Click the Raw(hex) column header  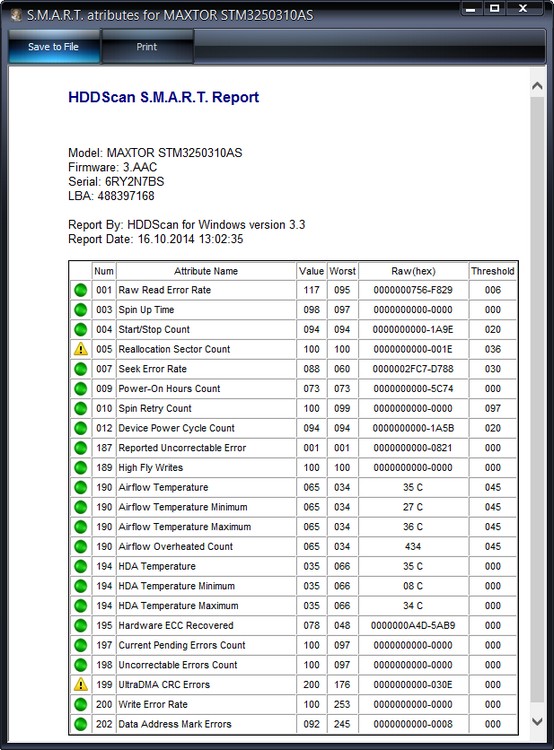(x=413, y=271)
